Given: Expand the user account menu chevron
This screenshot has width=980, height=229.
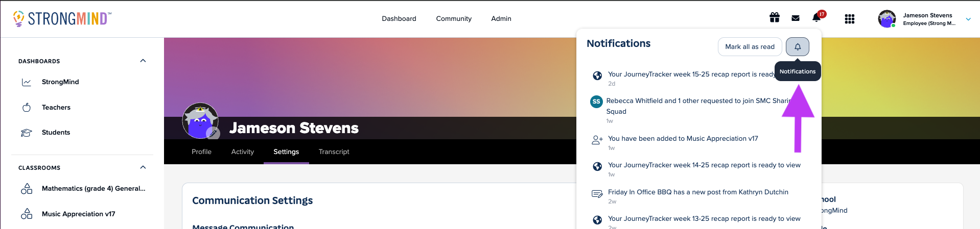Looking at the screenshot, I should click(968, 19).
